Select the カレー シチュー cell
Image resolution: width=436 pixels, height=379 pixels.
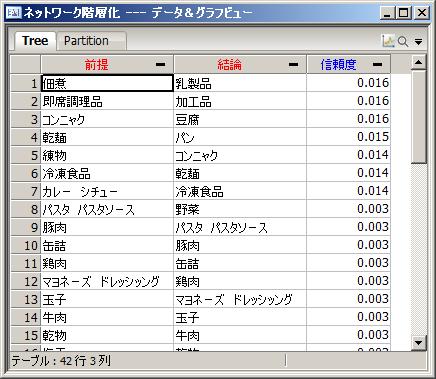click(107, 191)
